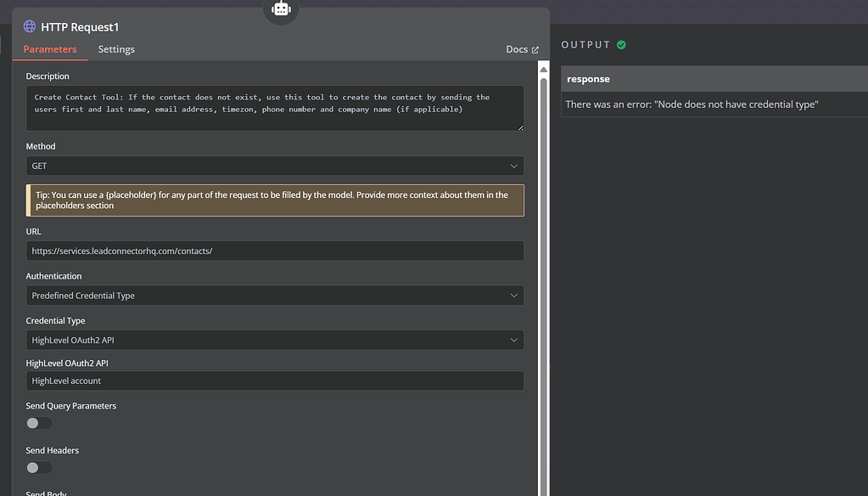Open the Method dropdown showing GET
The height and width of the screenshot is (496, 868).
coord(274,166)
